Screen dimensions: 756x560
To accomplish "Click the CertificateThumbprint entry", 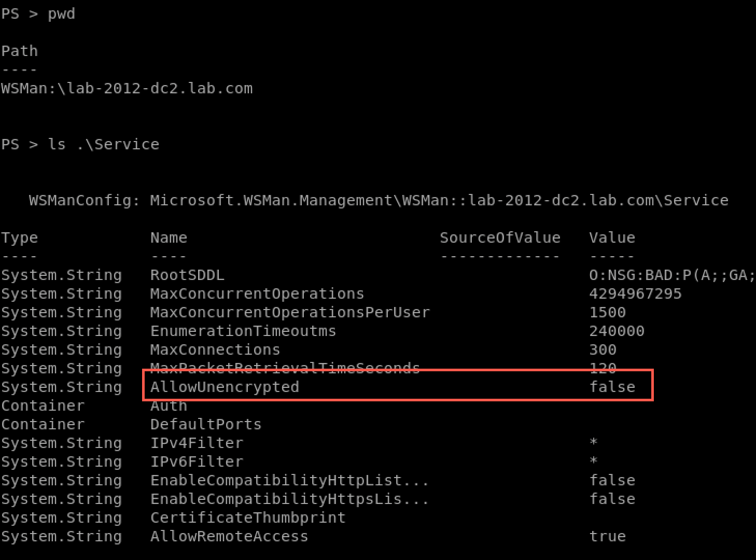I will pos(248,517).
